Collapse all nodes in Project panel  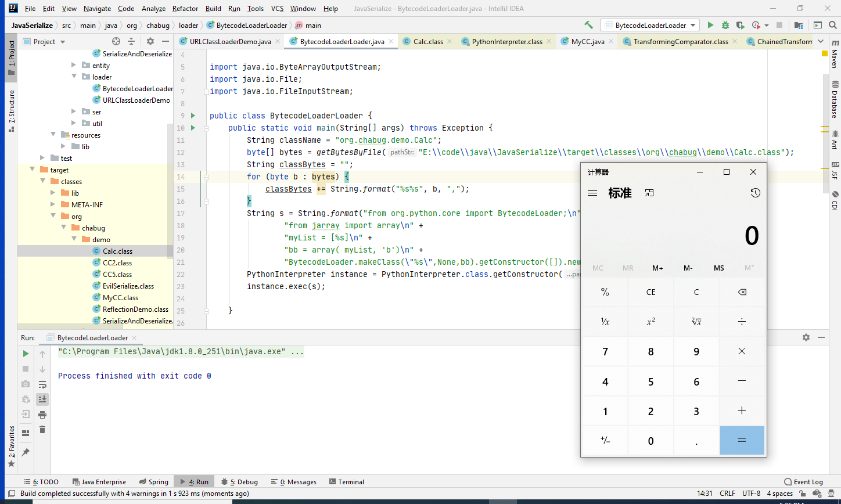pyautogui.click(x=132, y=41)
